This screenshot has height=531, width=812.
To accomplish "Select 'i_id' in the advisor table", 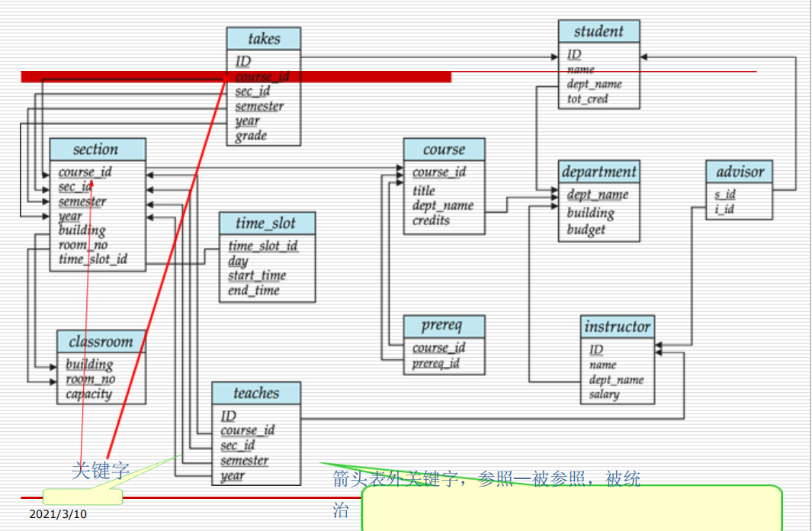I will coord(724,209).
